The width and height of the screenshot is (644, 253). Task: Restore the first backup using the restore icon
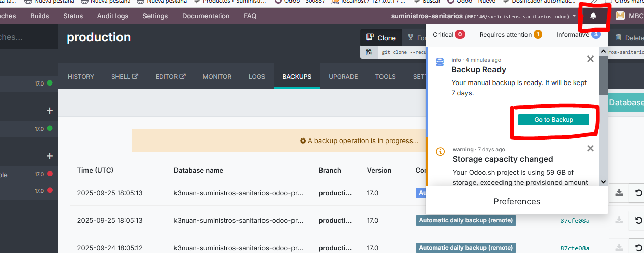[637, 193]
